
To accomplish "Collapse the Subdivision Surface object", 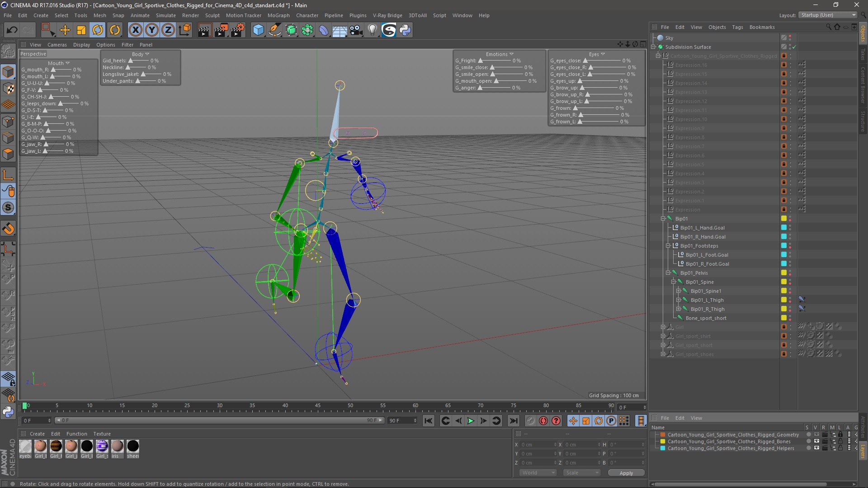I will pos(653,47).
